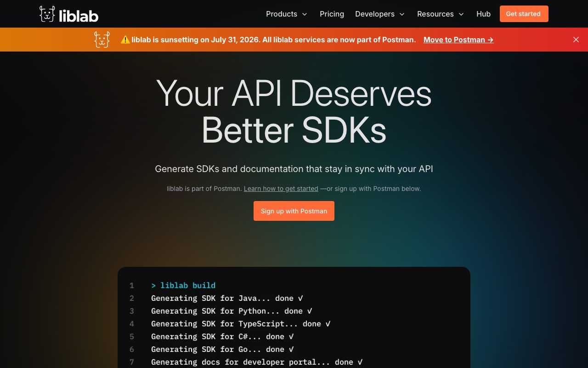This screenshot has width=588, height=368.
Task: Open the Hub link in the navigation
Action: click(483, 14)
